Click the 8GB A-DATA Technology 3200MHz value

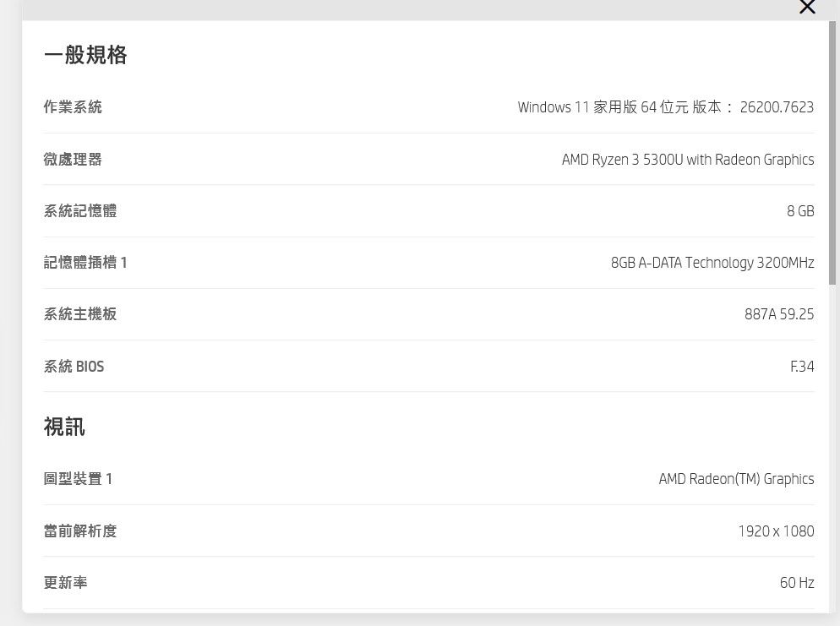712,263
